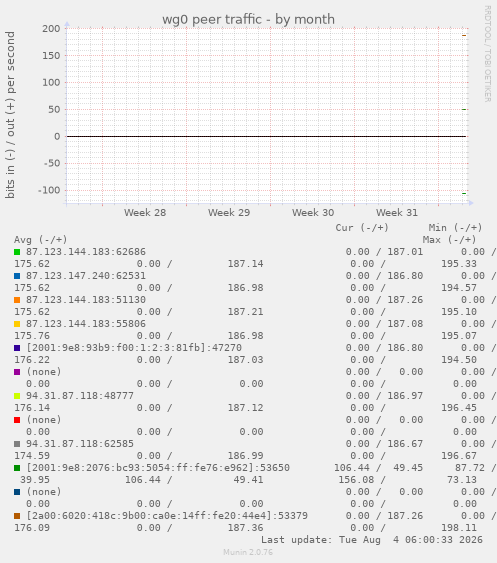Click the avg value 39.95
The width and height of the screenshot is (497, 563).
click(x=35, y=480)
